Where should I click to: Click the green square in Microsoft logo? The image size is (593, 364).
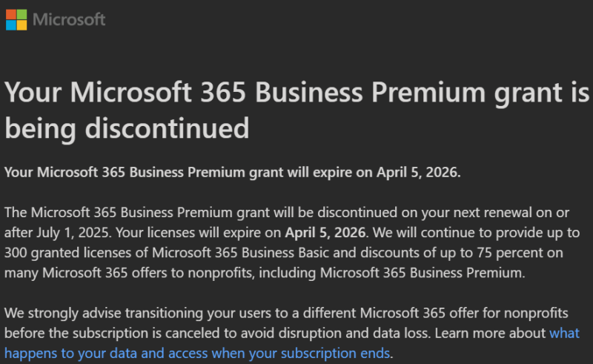click(x=21, y=14)
